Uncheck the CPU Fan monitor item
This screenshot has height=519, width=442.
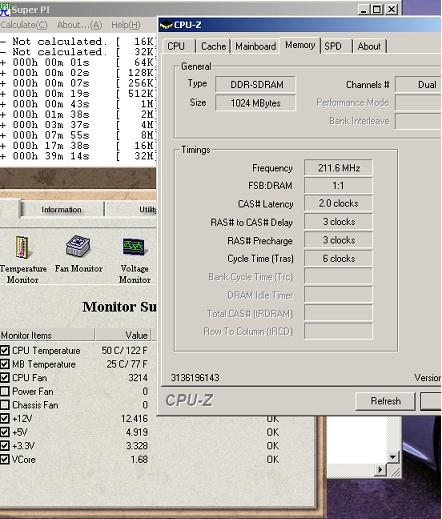pyautogui.click(x=5, y=378)
